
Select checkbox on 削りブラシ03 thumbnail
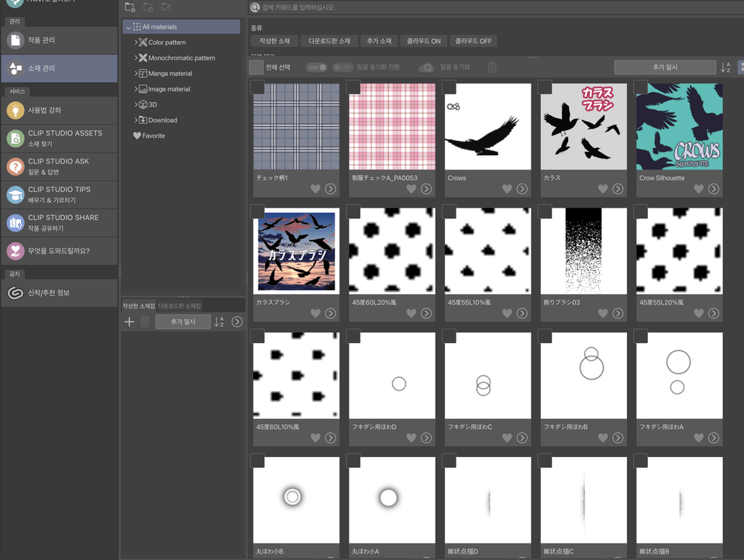pos(545,211)
